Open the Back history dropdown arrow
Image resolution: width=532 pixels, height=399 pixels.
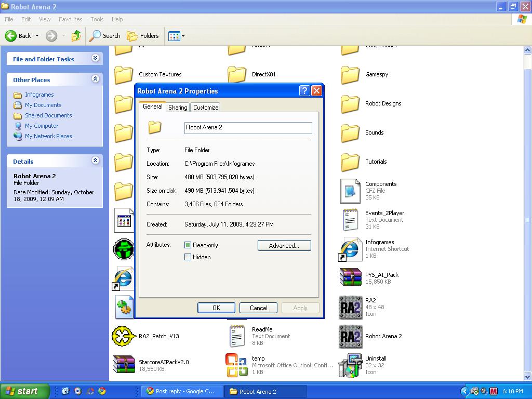tap(37, 36)
